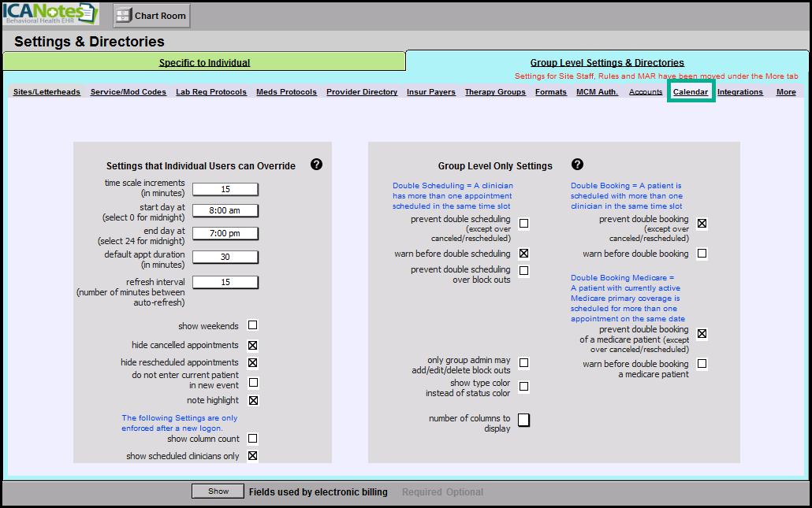Screen dimensions: 812x508
Task: Uncheck hide cancelled appointments
Action: click(253, 346)
